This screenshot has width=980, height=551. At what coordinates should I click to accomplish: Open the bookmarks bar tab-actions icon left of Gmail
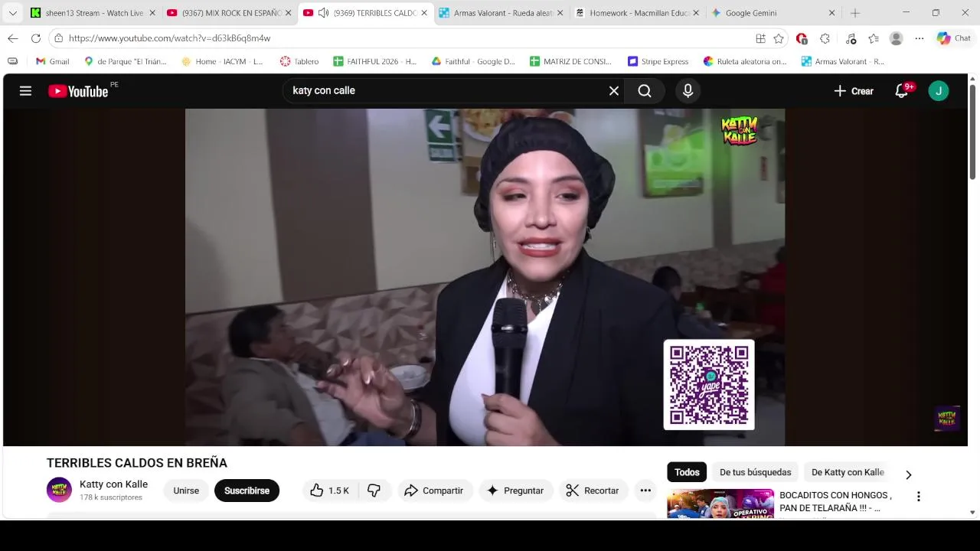point(12,61)
